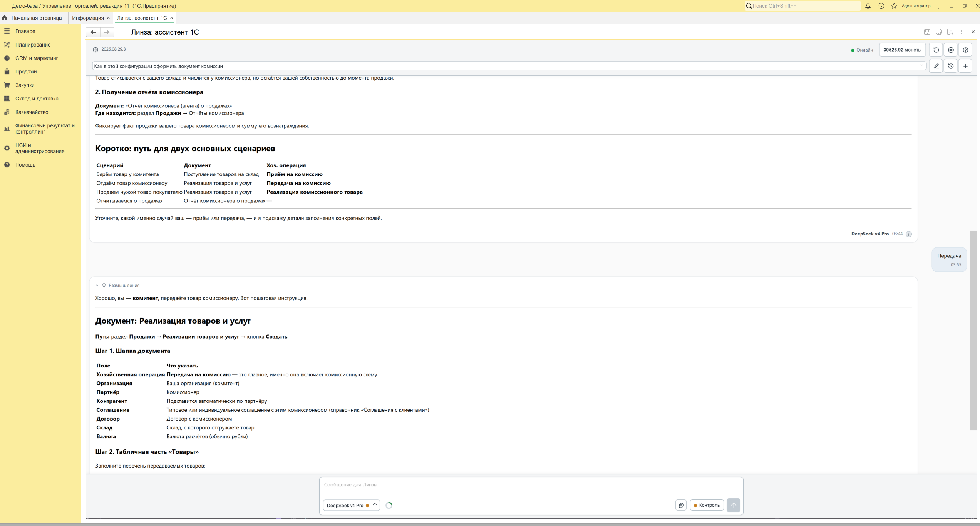The image size is (980, 526).
Task: Open the DeepSeek v4 Pro model selector
Action: [x=351, y=505]
